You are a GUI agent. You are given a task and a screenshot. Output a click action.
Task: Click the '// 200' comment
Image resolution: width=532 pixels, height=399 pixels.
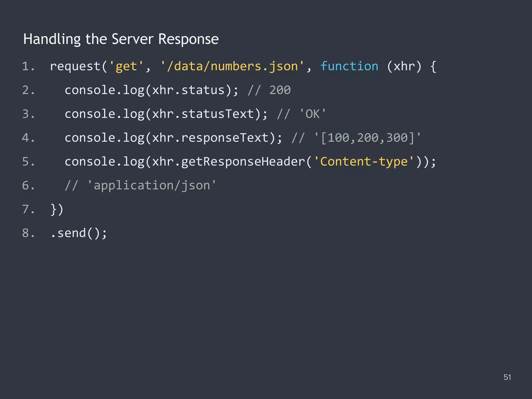(269, 90)
